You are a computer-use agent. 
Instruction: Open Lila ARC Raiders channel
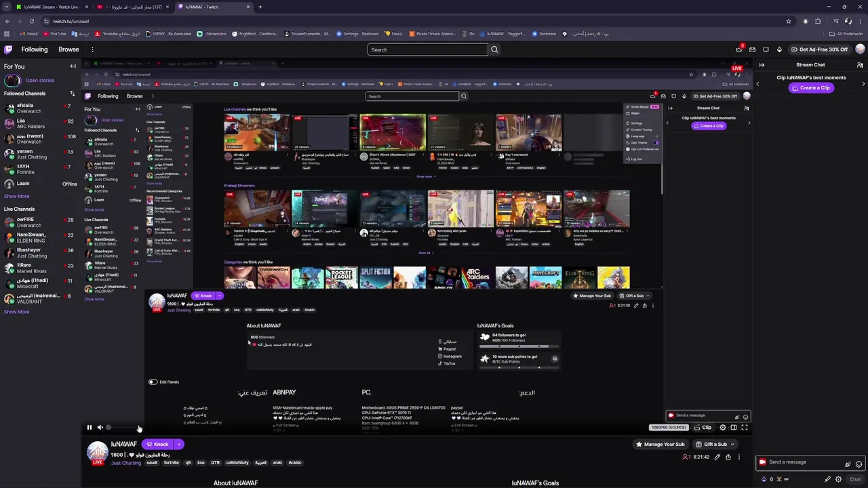click(x=40, y=123)
